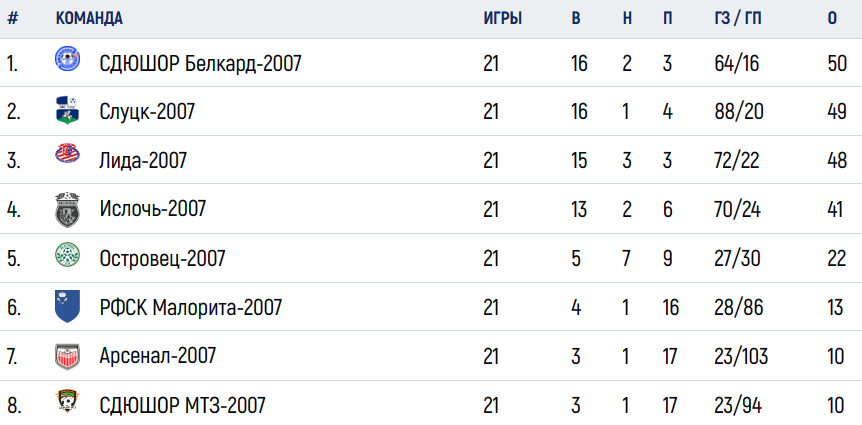
Task: Click the Арсенал-2007 red striped crest
Action: 68,356
